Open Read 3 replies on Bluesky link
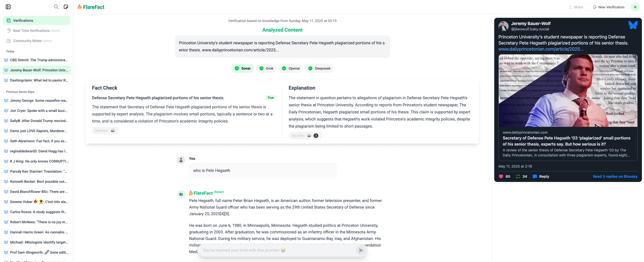644x262 pixels. pyautogui.click(x=615, y=176)
